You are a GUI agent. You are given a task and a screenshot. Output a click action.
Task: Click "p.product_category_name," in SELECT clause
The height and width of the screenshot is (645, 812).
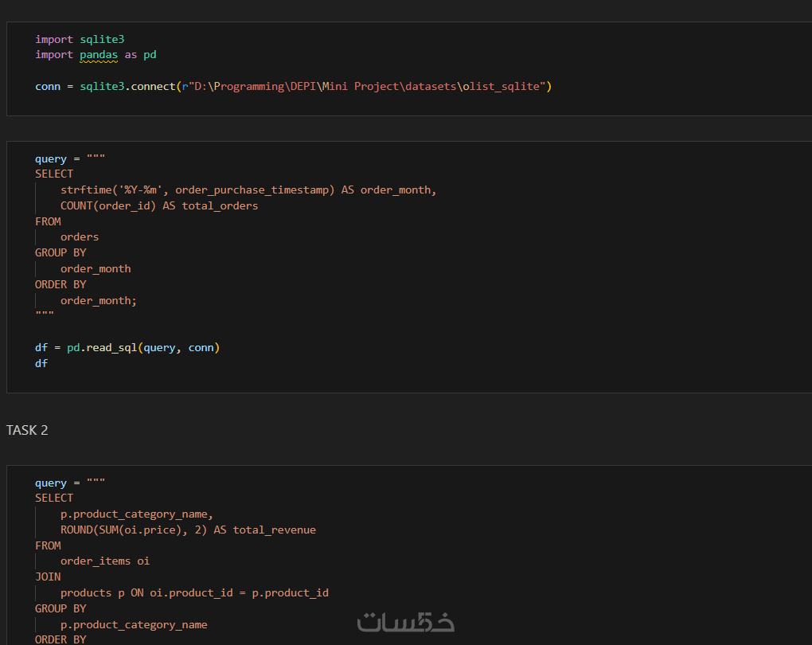click(x=137, y=514)
